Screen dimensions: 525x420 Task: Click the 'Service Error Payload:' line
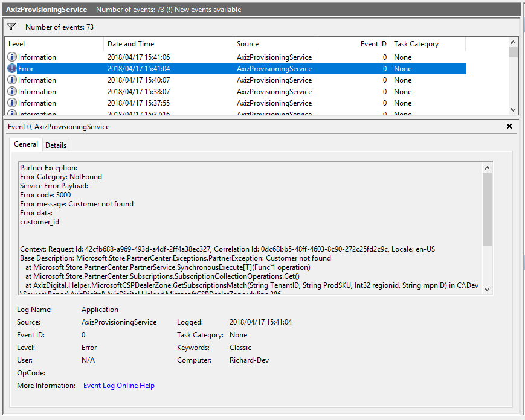point(54,186)
